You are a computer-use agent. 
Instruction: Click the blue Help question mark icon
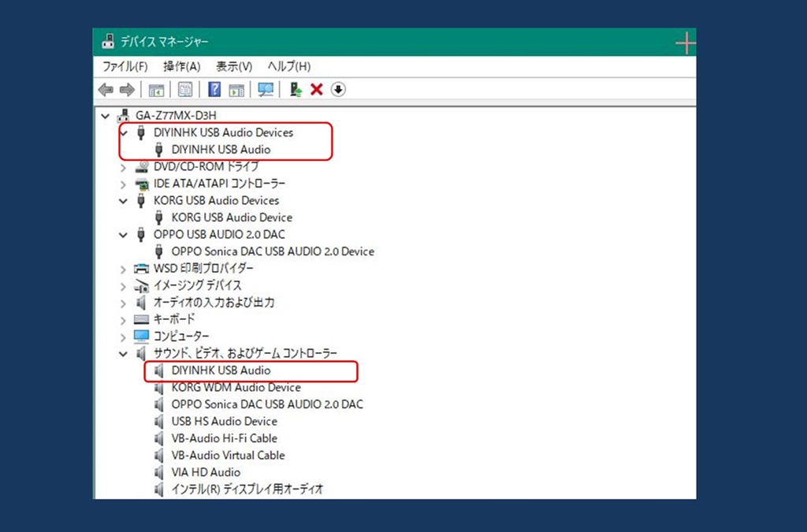[214, 90]
